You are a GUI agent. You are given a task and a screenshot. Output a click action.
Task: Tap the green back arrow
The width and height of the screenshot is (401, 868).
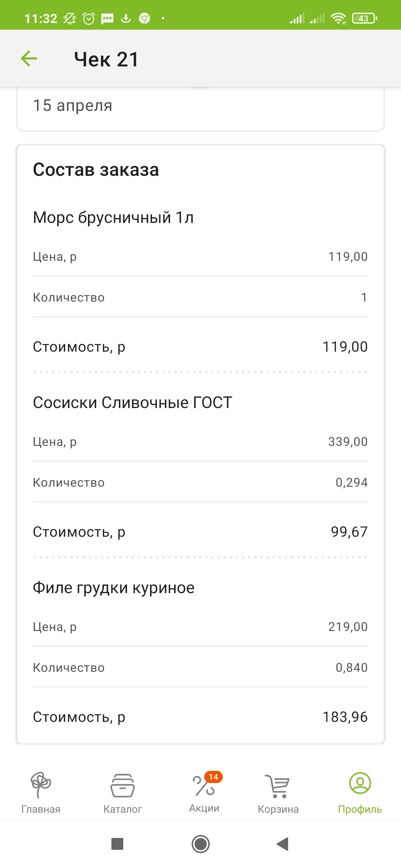pos(29,59)
